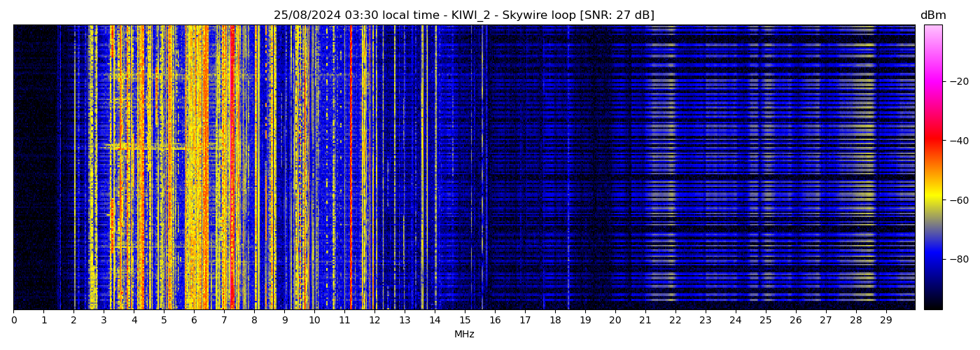Click the thin vertical line at 2 MHz

pyautogui.click(x=74, y=168)
